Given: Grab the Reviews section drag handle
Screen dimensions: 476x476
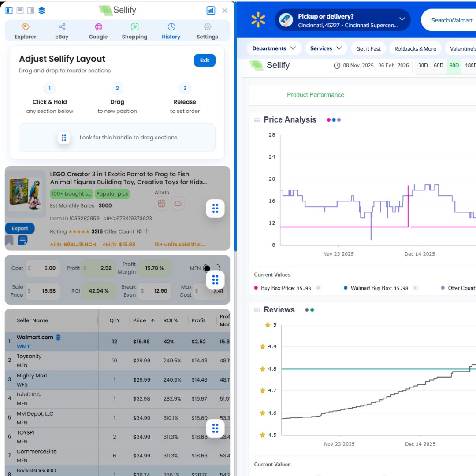Looking at the screenshot, I should coord(257,310).
